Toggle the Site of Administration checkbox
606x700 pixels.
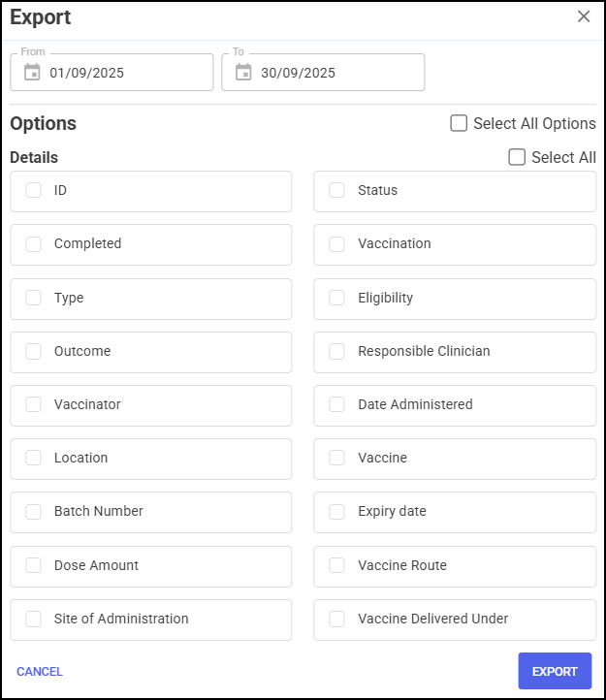pos(34,619)
